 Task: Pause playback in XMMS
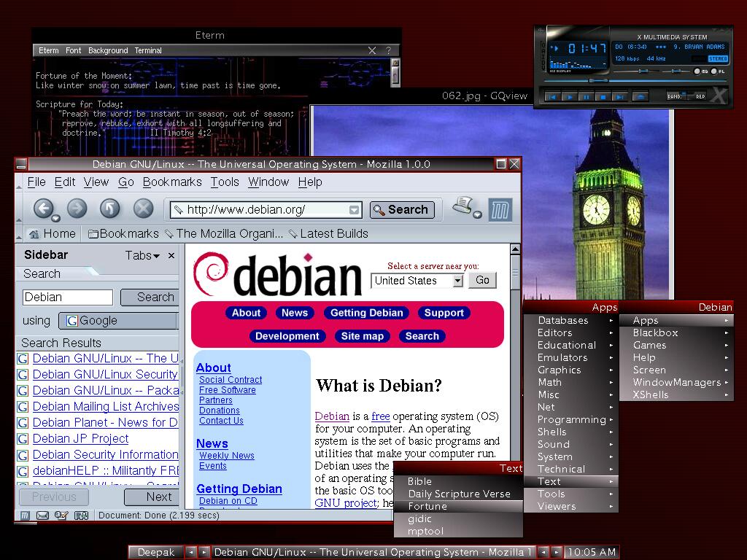pyautogui.click(x=586, y=97)
